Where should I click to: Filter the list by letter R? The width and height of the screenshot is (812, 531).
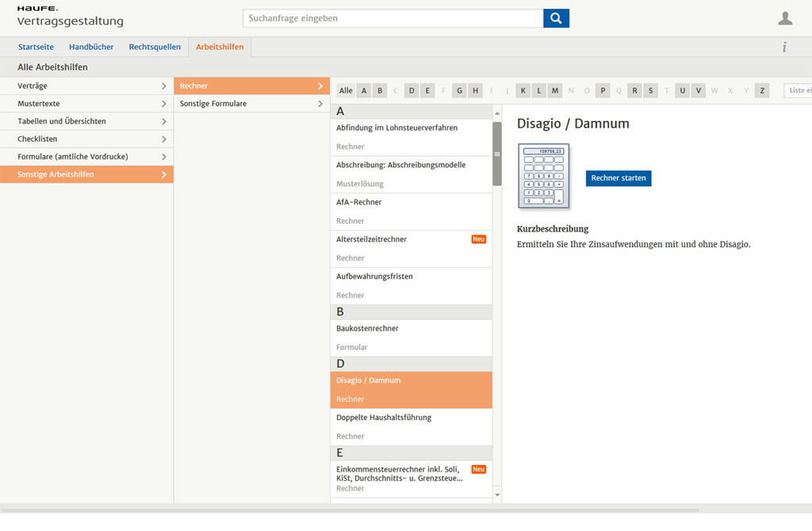click(x=634, y=90)
